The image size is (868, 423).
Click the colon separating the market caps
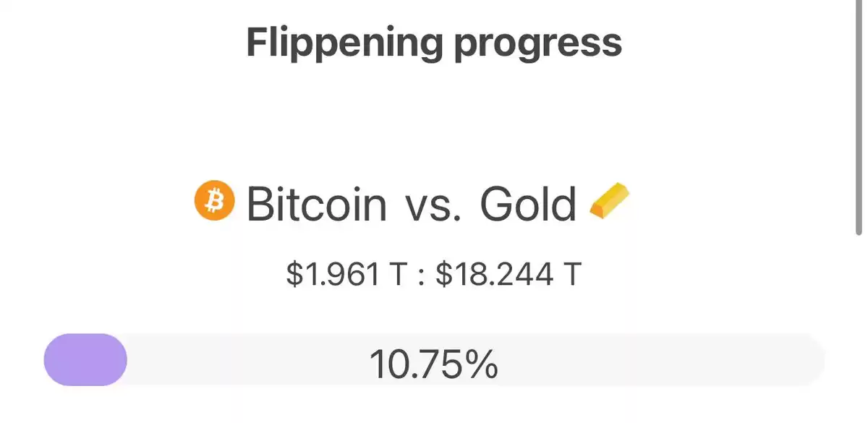pos(420,277)
